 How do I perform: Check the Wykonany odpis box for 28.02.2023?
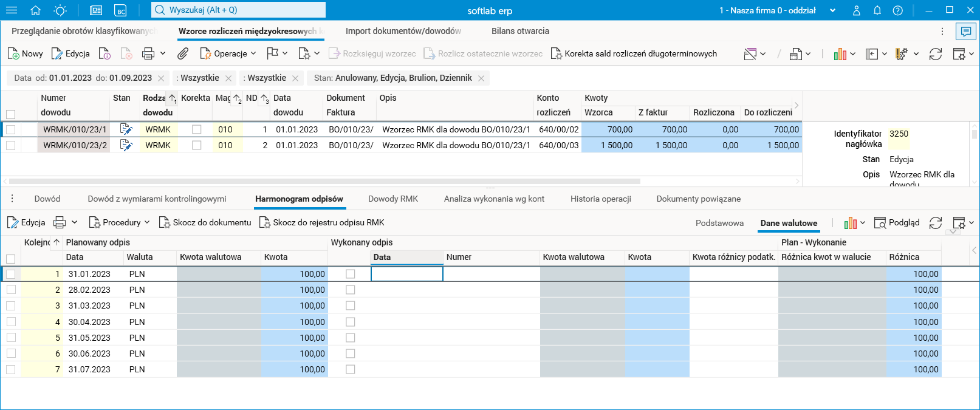tap(350, 290)
